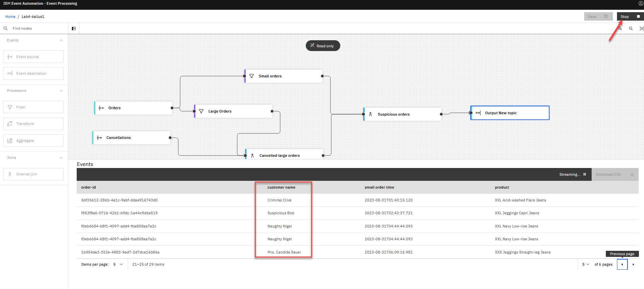Image resolution: width=644 pixels, height=289 pixels.
Task: Open the items per page dropdown
Action: pos(118,265)
